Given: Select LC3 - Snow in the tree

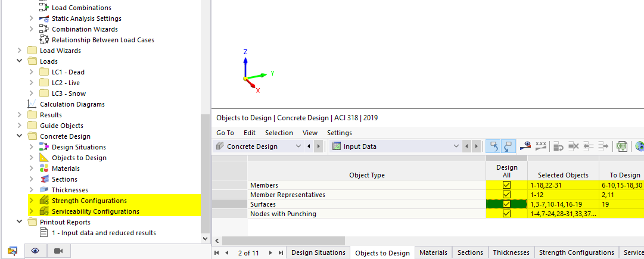Looking at the screenshot, I should 69,93.
